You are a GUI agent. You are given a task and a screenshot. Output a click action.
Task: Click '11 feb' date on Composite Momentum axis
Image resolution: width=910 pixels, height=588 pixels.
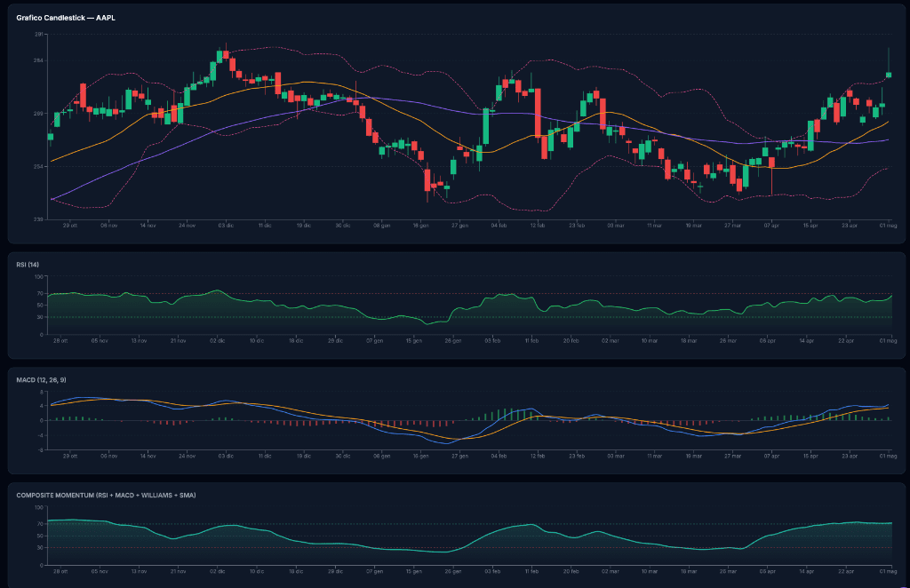tap(531, 572)
